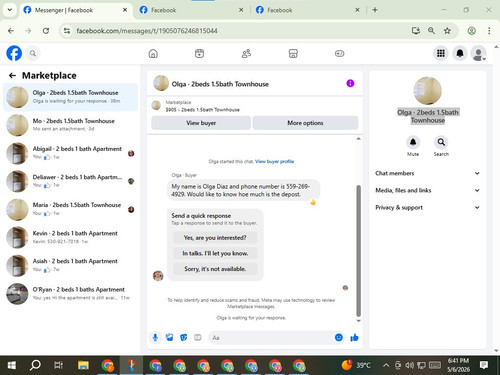Open a new browser tab

pos(375,10)
